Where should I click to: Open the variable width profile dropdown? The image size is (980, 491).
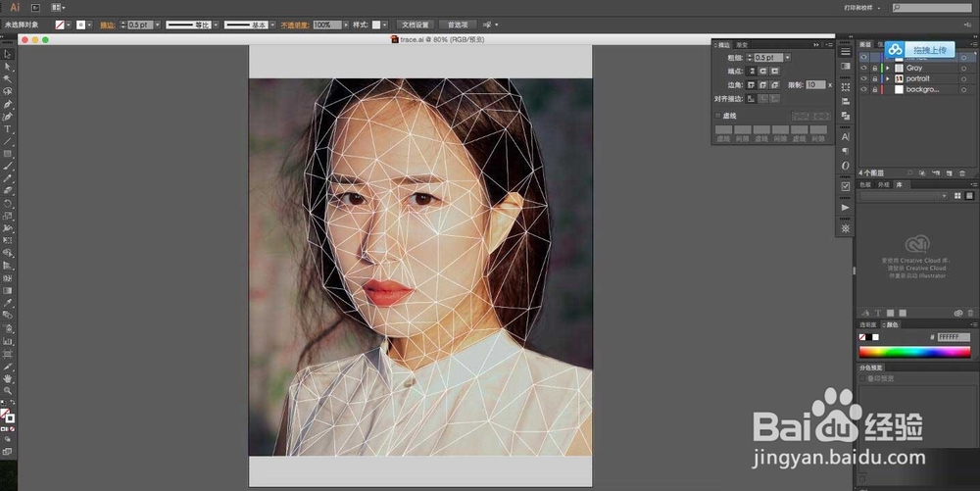pyautogui.click(x=216, y=25)
